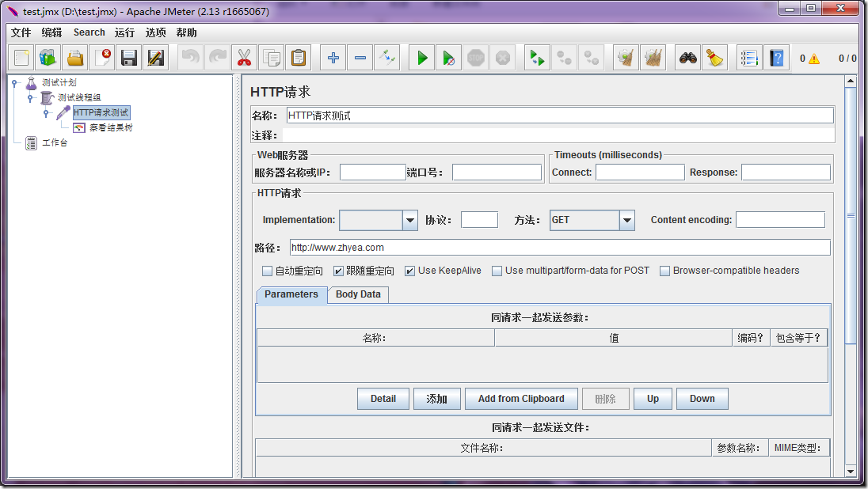Click the Copy icon

click(x=271, y=58)
